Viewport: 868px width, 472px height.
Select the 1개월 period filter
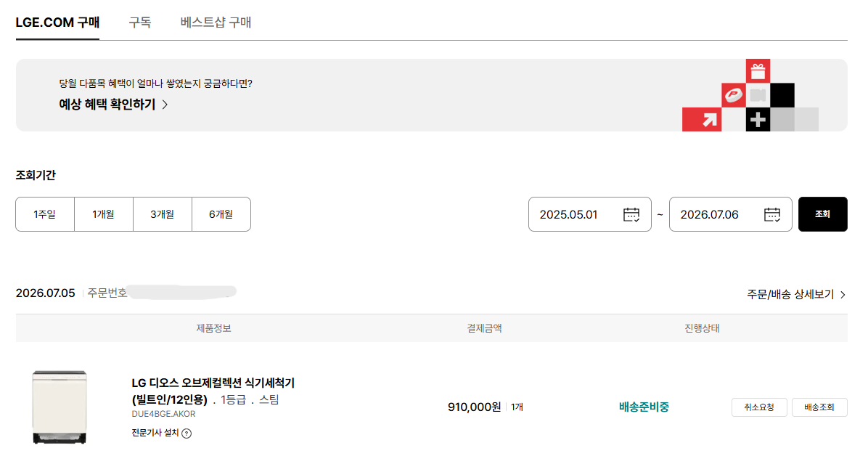pyautogui.click(x=104, y=213)
